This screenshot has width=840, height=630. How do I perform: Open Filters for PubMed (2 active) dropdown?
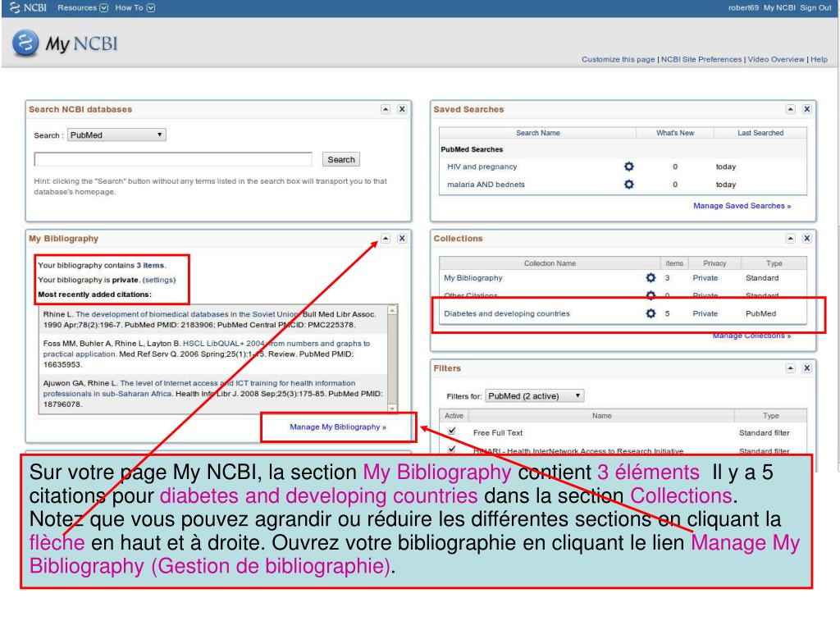click(x=534, y=396)
